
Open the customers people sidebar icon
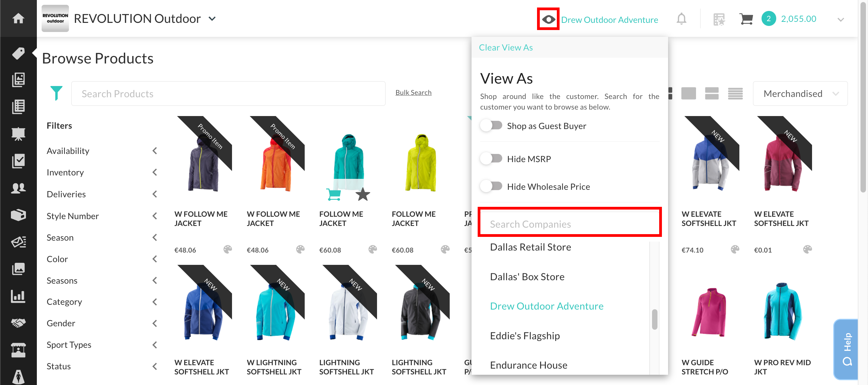[x=18, y=188]
